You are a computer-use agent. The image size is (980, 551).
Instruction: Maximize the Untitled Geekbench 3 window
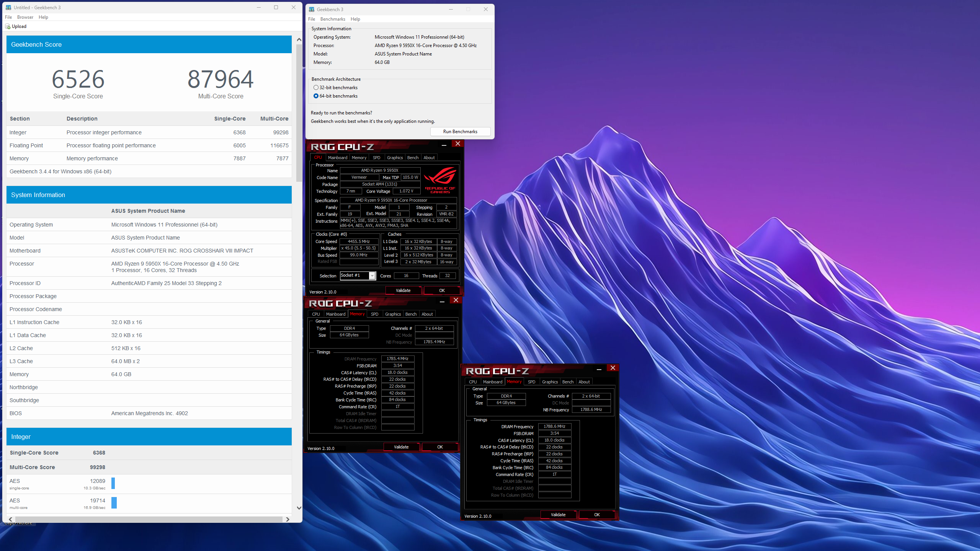[276, 7]
